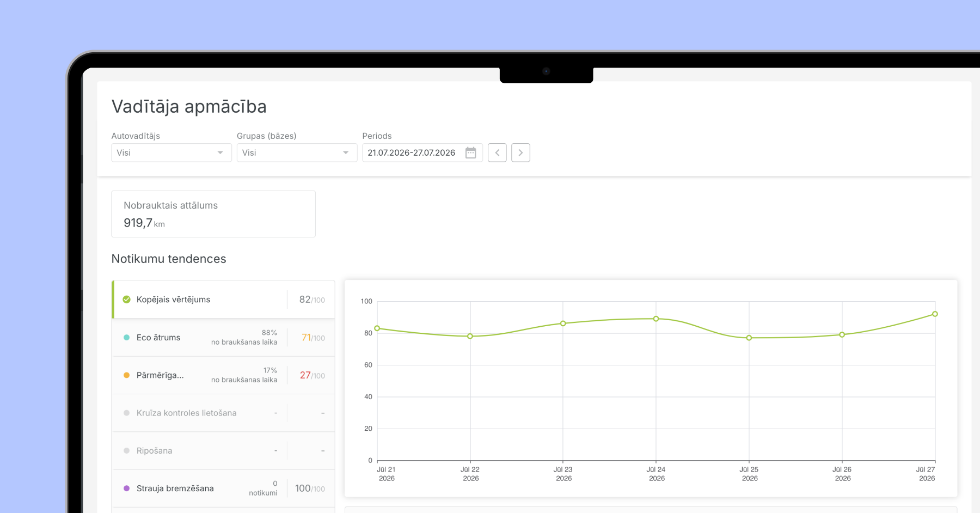This screenshot has width=980, height=513.
Task: Select the Kopējais vērtējums row
Action: tap(223, 300)
